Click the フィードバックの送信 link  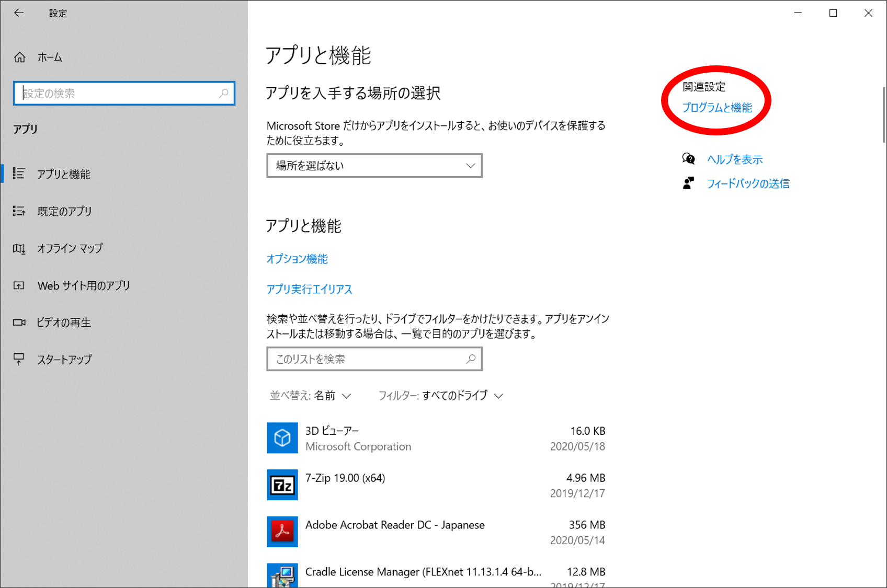click(x=748, y=183)
